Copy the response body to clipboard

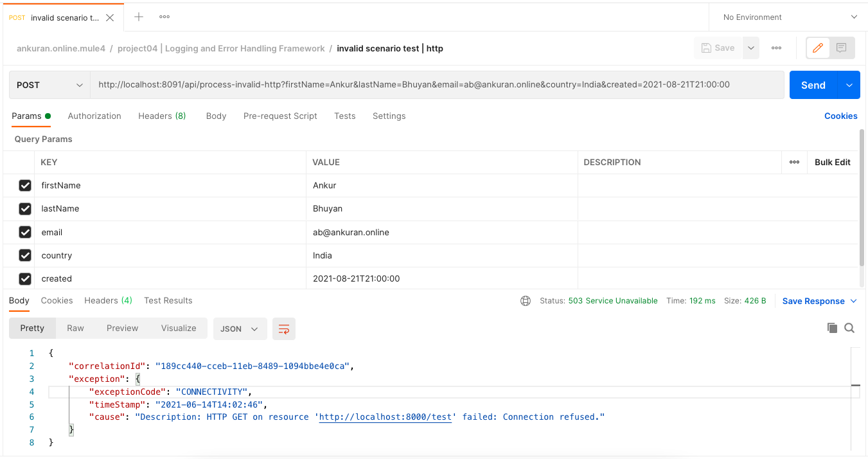click(x=832, y=328)
